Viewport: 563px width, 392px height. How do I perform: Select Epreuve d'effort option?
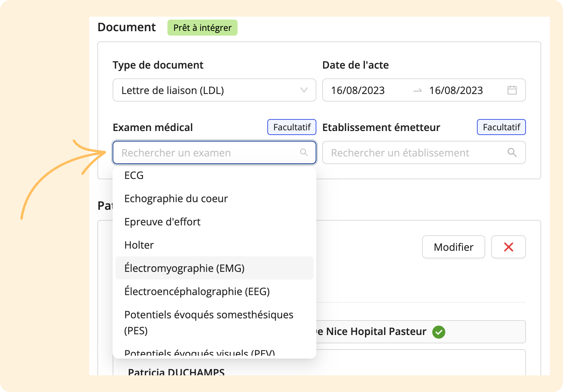[214, 222]
